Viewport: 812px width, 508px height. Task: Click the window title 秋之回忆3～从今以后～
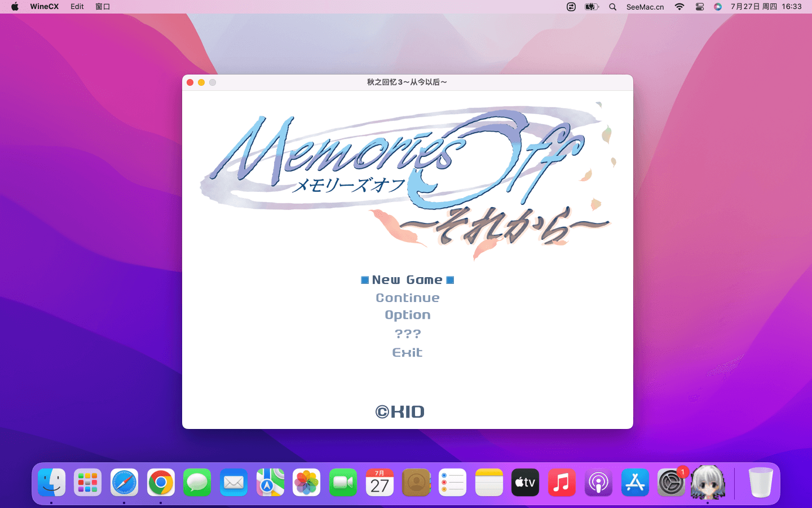coord(407,82)
